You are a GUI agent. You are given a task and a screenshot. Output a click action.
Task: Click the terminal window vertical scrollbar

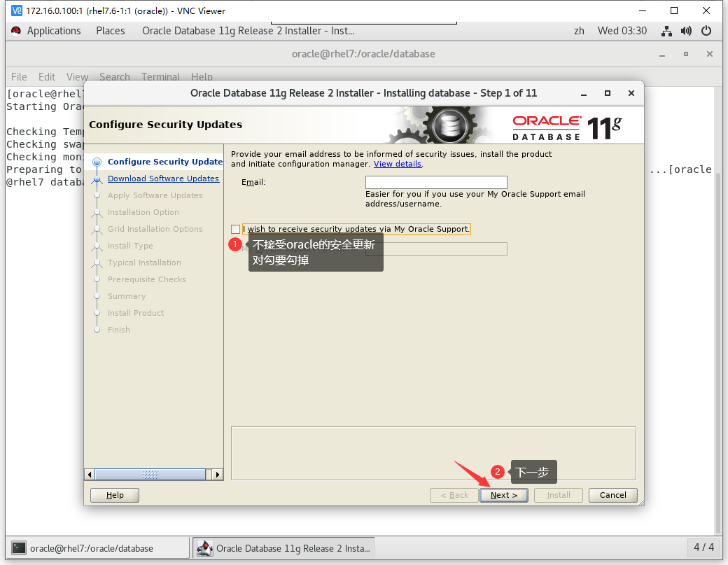click(718, 353)
